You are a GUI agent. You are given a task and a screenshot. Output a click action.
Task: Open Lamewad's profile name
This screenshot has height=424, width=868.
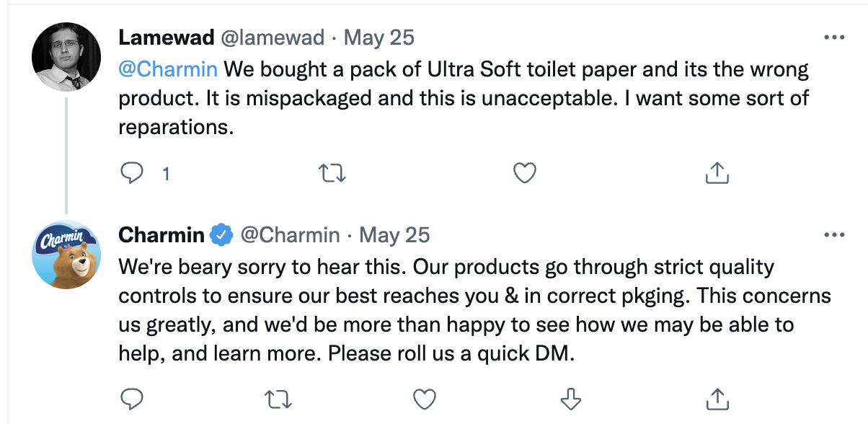[x=167, y=37]
